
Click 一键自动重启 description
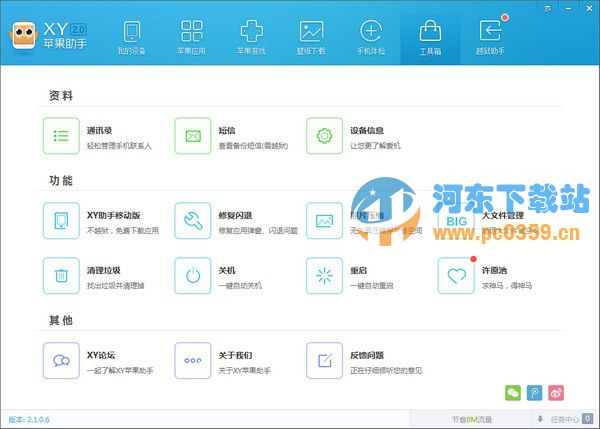tap(372, 285)
